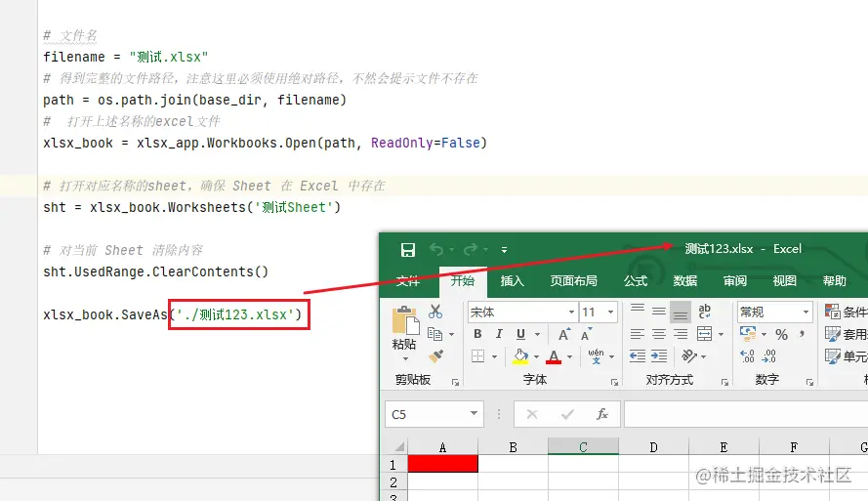Open Customize Quick Access Toolbar arrow
The width and height of the screenshot is (868, 501).
pos(505,250)
